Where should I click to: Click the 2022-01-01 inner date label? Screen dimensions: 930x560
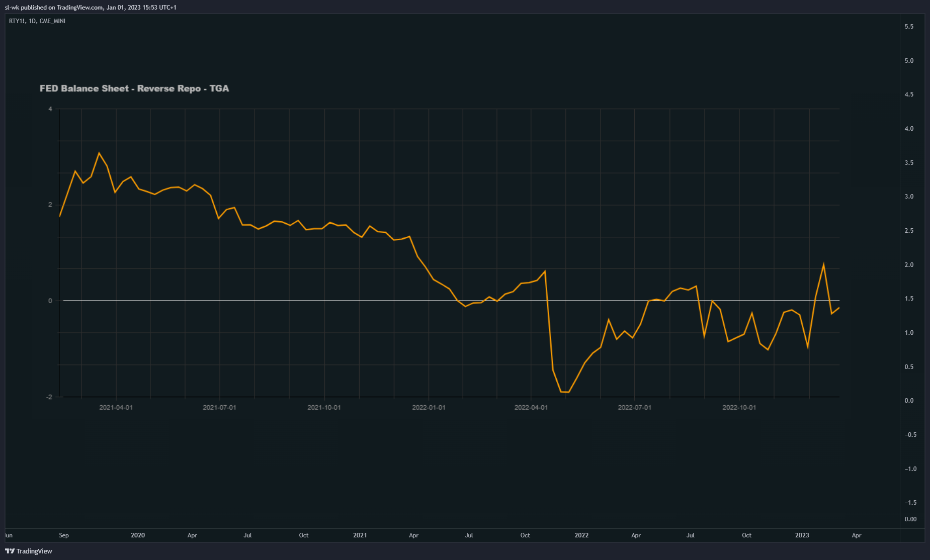[x=429, y=407]
